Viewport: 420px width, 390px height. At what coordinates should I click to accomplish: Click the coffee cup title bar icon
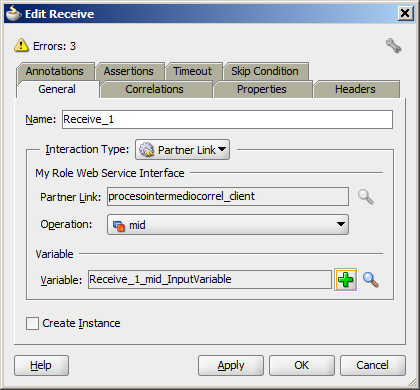coord(14,14)
